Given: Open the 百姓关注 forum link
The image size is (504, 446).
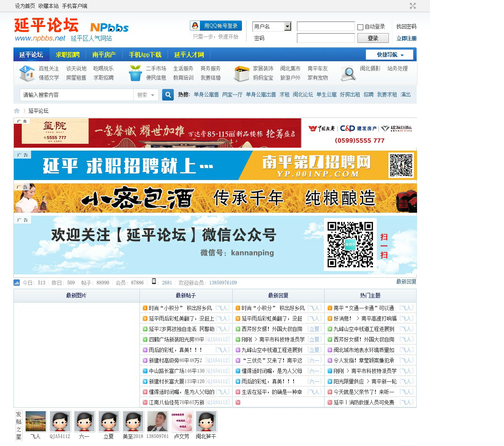Looking at the screenshot, I should (x=49, y=68).
